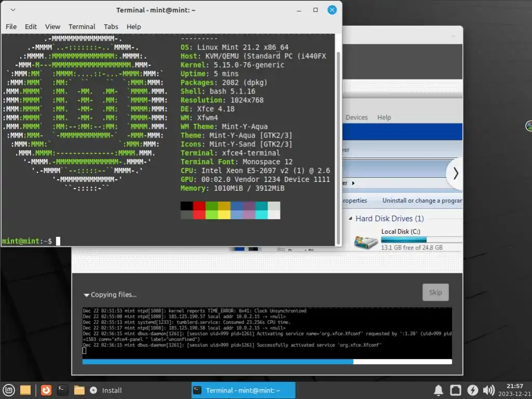Open the Tabs menu

(111, 26)
